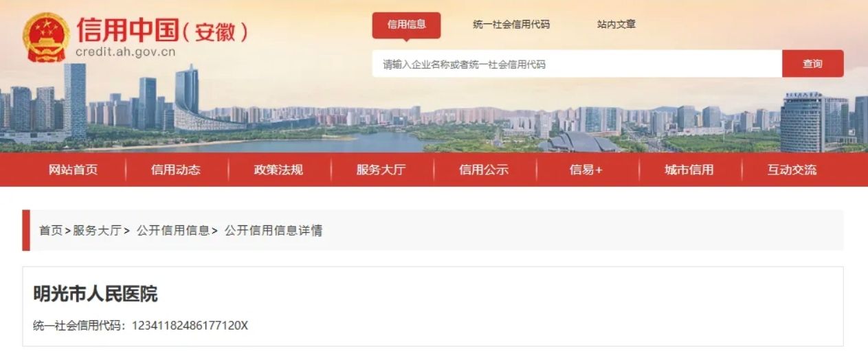The image size is (868, 351).
Task: Click 公开信用信息 breadcrumb link
Action: click(x=173, y=231)
